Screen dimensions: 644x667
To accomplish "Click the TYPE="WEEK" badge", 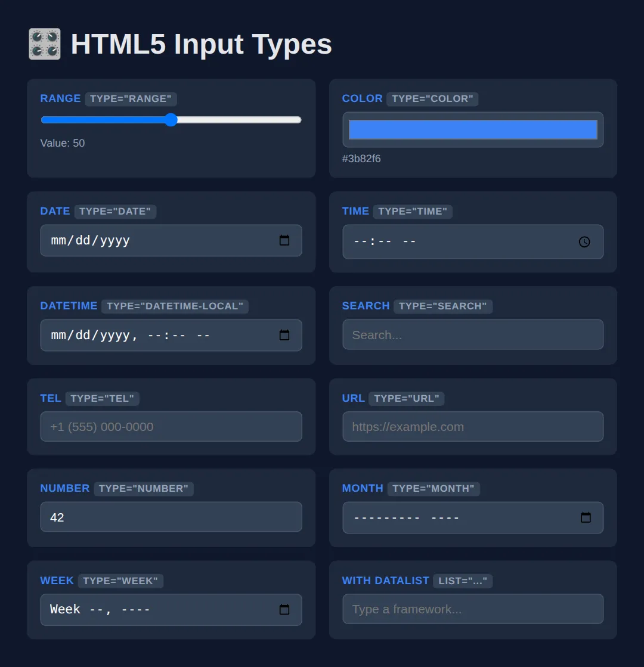I will [120, 581].
